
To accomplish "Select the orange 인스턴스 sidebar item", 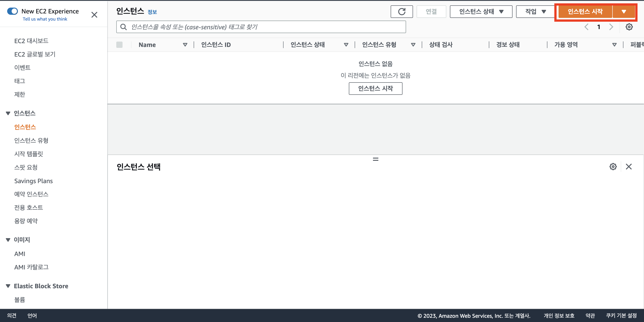I will pos(25,127).
